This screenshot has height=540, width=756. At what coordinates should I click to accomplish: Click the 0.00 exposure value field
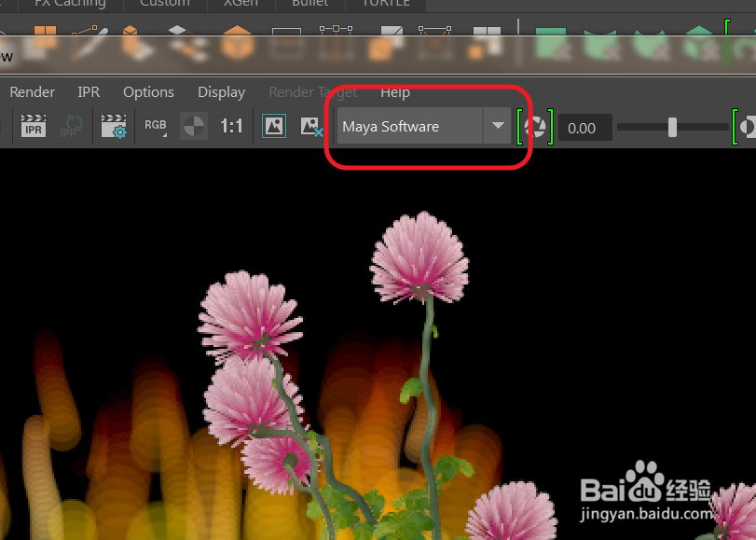[x=584, y=127]
